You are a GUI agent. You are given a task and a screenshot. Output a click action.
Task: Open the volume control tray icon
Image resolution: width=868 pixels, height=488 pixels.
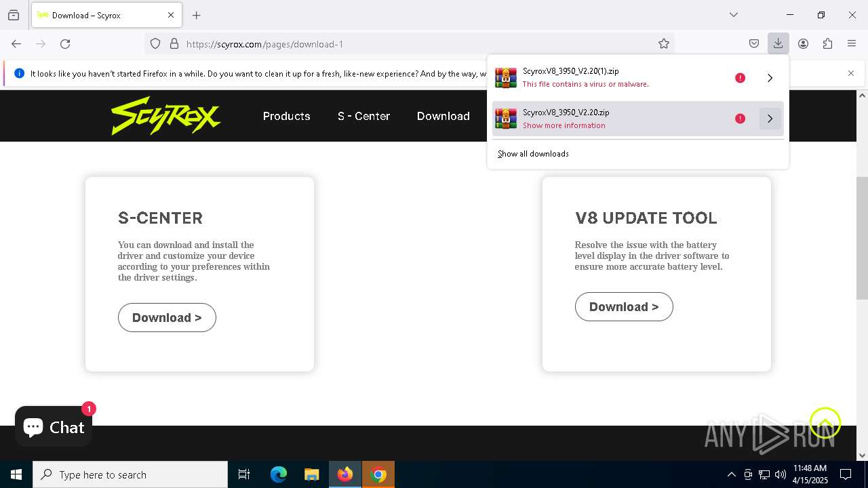(781, 474)
